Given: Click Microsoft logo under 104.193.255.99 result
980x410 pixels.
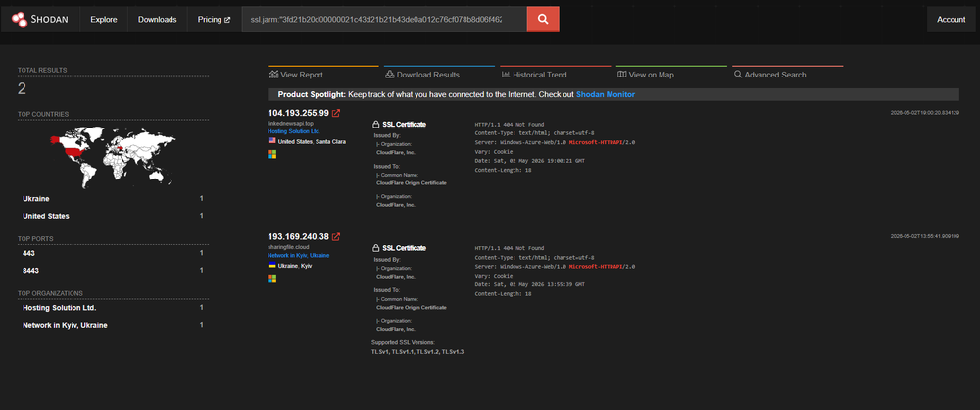Looking at the screenshot, I should point(271,154).
